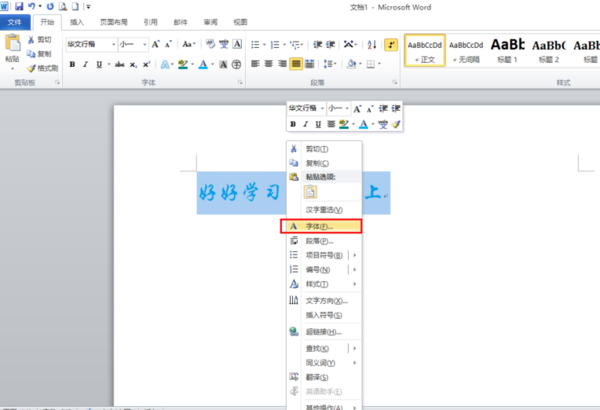Click the Undo icon in quick access toolbar

32,6
